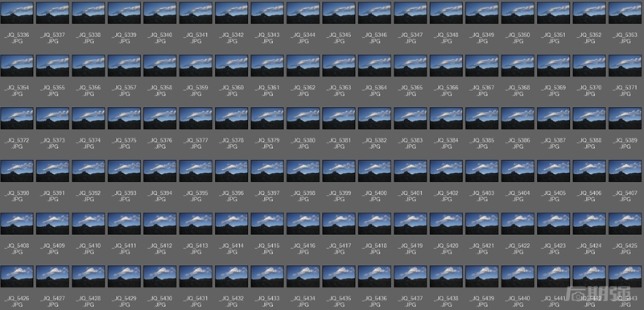Click the _JQ_5426.JPG thumbnail

(17, 276)
